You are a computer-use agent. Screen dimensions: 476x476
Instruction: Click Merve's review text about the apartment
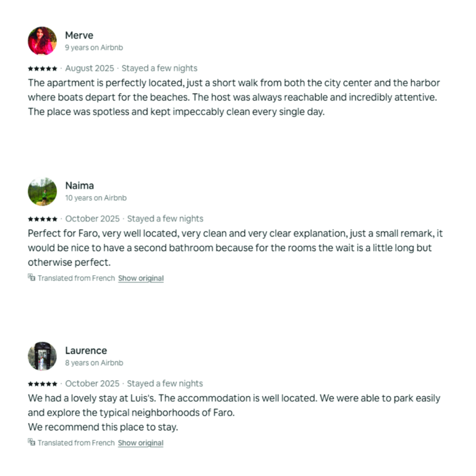pyautogui.click(x=234, y=97)
